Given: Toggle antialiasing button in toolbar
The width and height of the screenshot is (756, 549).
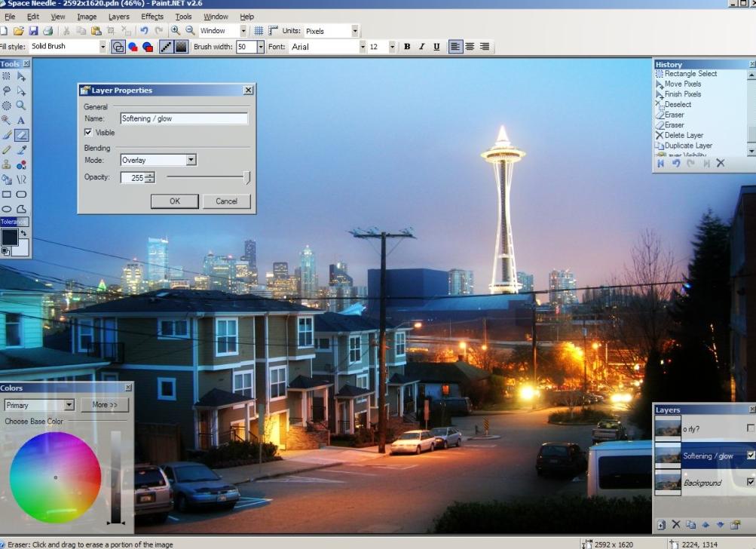Looking at the screenshot, I should (166, 47).
